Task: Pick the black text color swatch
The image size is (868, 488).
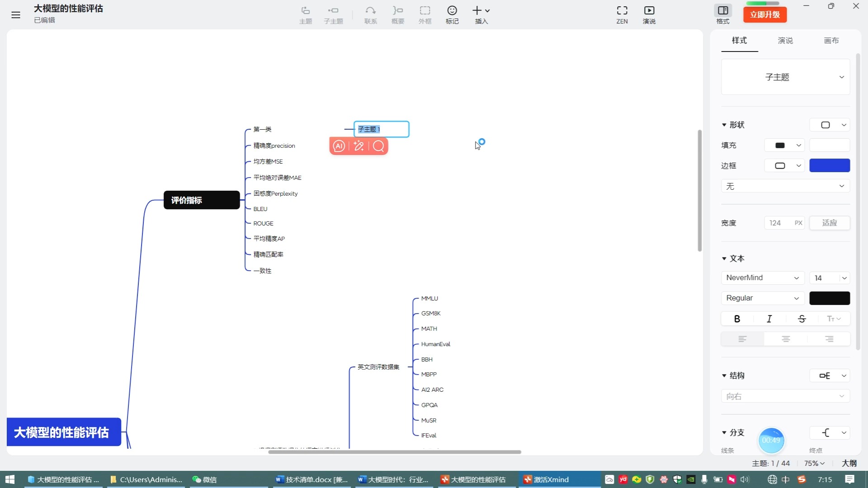Action: tap(830, 298)
